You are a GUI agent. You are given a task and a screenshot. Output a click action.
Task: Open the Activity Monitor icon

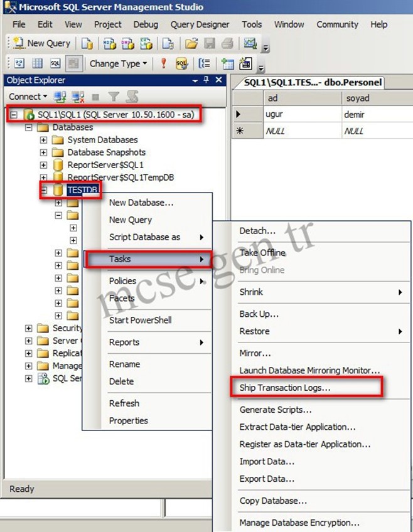click(250, 43)
